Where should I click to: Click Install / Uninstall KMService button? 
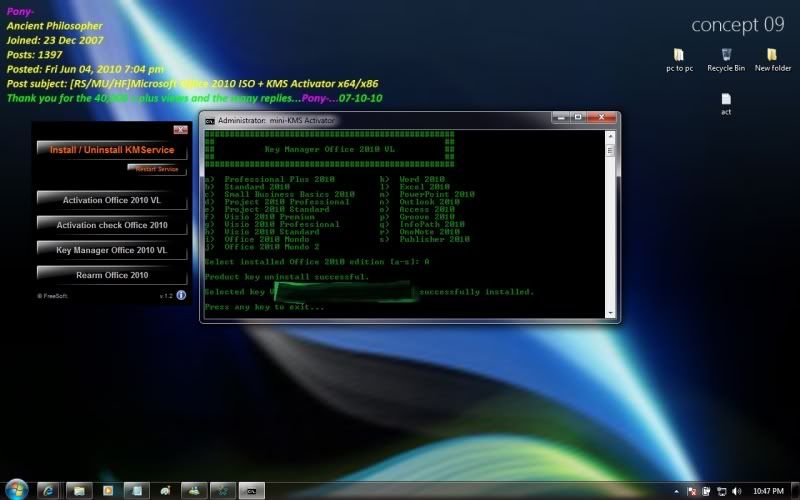[x=112, y=150]
